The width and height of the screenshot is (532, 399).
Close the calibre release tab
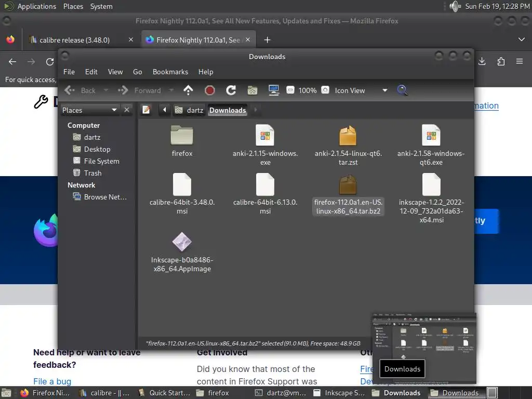pyautogui.click(x=131, y=39)
